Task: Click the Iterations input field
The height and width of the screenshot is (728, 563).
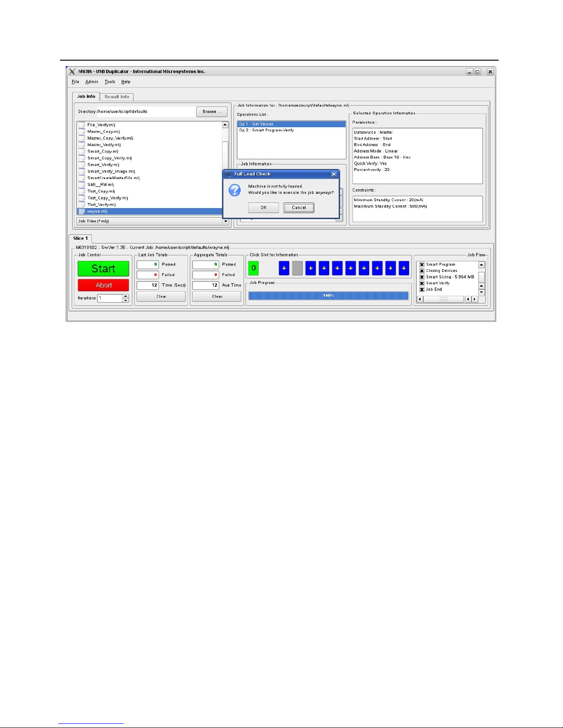Action: [110, 298]
